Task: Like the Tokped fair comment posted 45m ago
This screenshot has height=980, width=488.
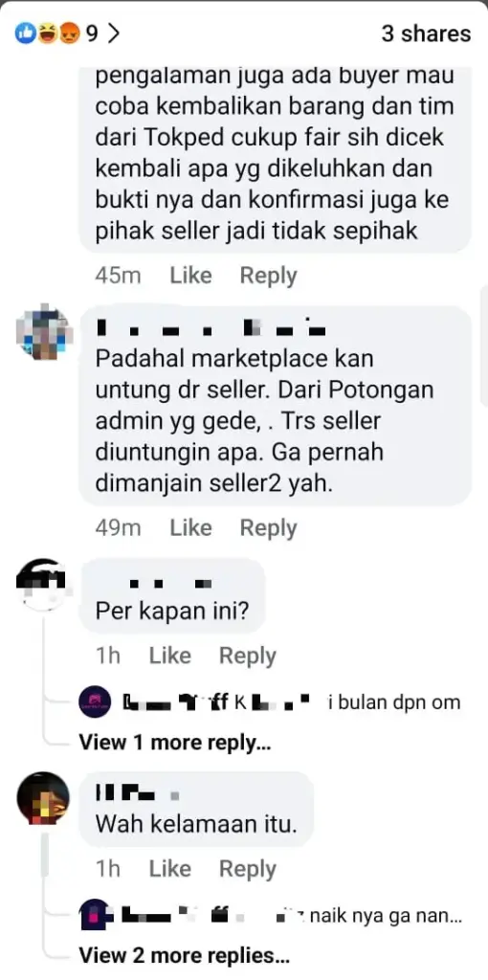Action: click(x=190, y=276)
